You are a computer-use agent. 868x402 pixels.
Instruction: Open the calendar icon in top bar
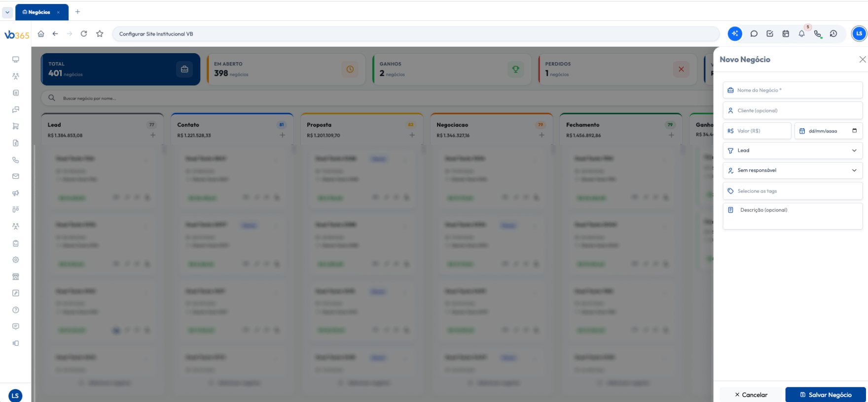(786, 34)
